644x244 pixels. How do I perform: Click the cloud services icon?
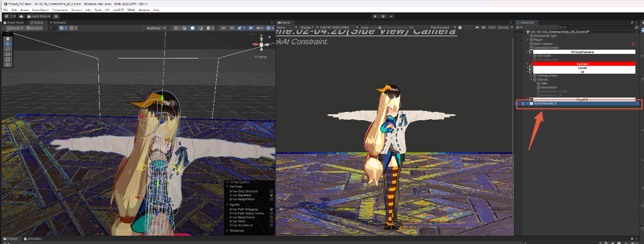click(21, 16)
